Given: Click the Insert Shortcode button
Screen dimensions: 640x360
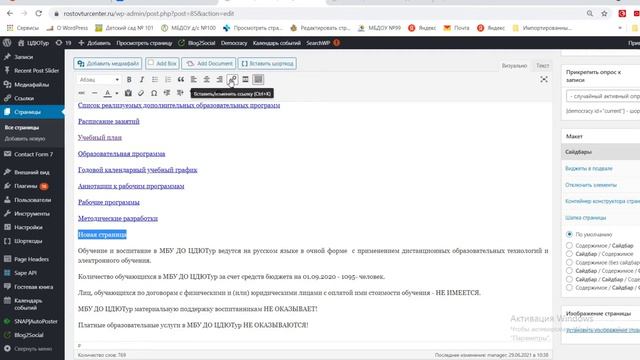Looking at the screenshot, I should 267,64.
